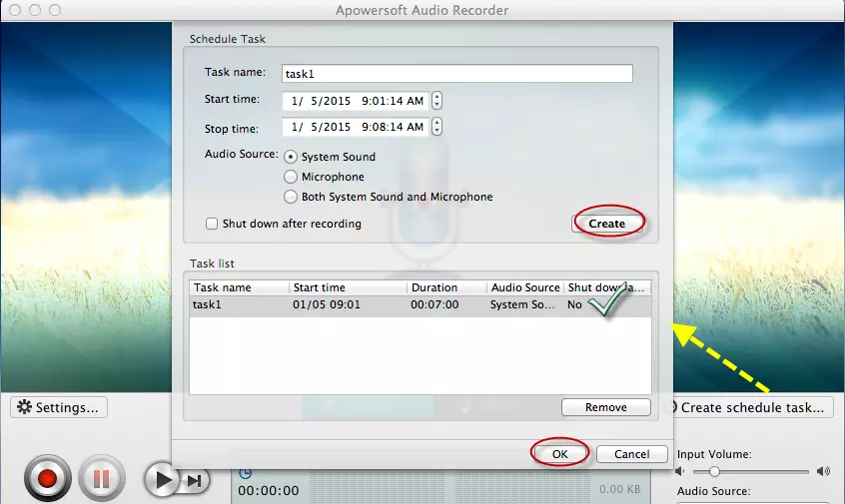Click Create schedule task... button
The height and width of the screenshot is (504, 845).
(752, 407)
